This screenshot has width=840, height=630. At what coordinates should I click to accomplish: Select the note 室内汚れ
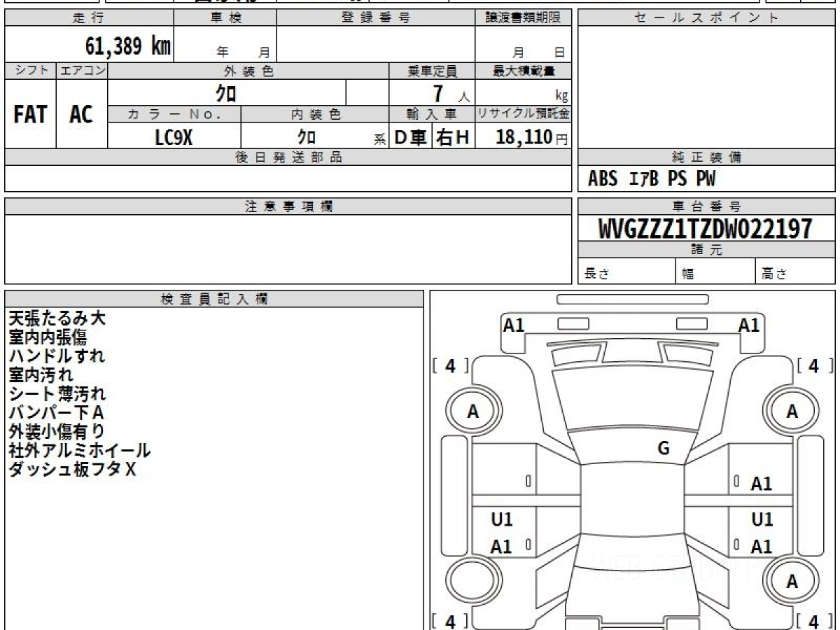(41, 375)
